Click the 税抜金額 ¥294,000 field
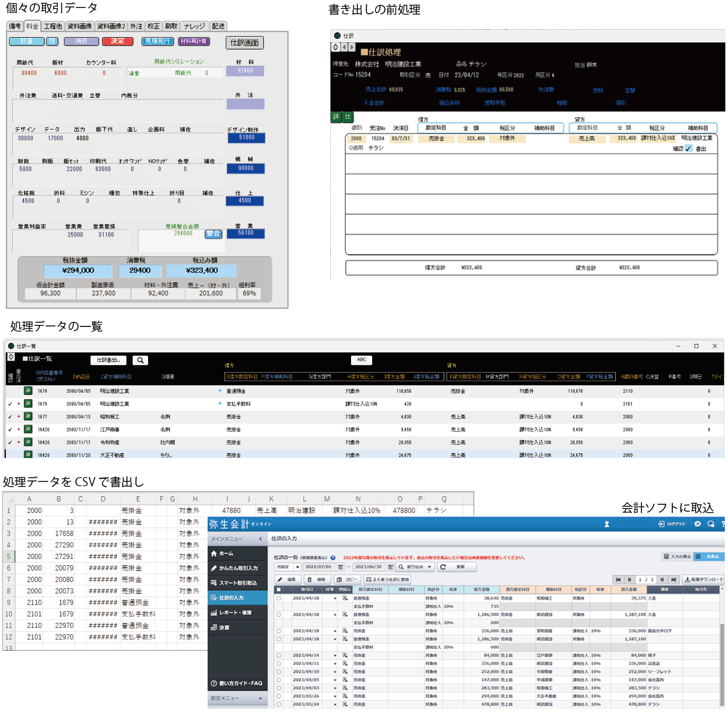Screen dimensions: 728x716 tap(78, 271)
